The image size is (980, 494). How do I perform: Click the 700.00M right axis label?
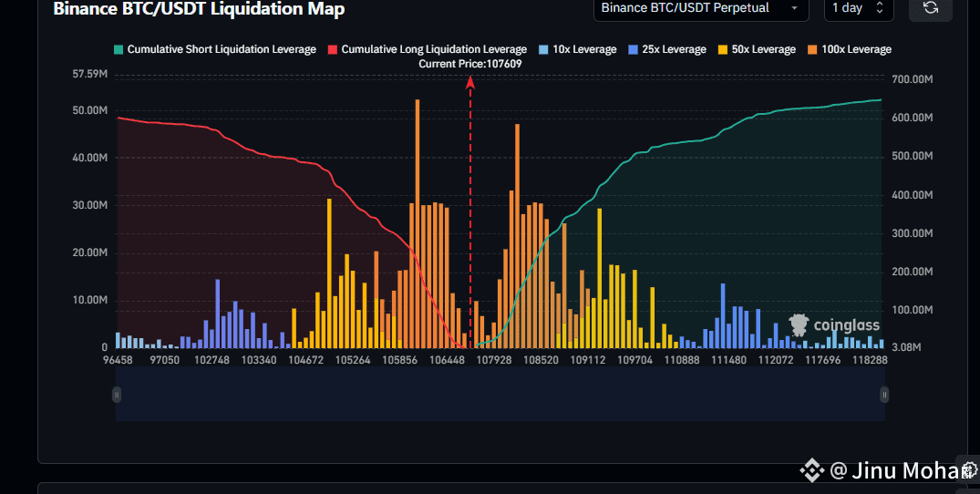(x=913, y=79)
